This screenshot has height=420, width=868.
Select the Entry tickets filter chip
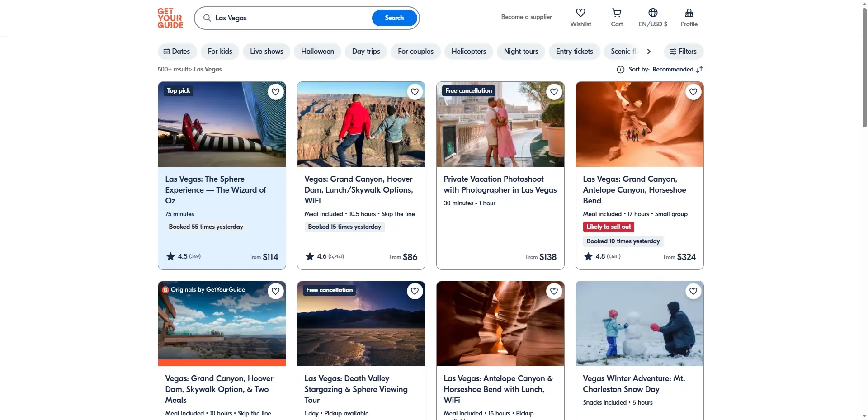pos(574,52)
